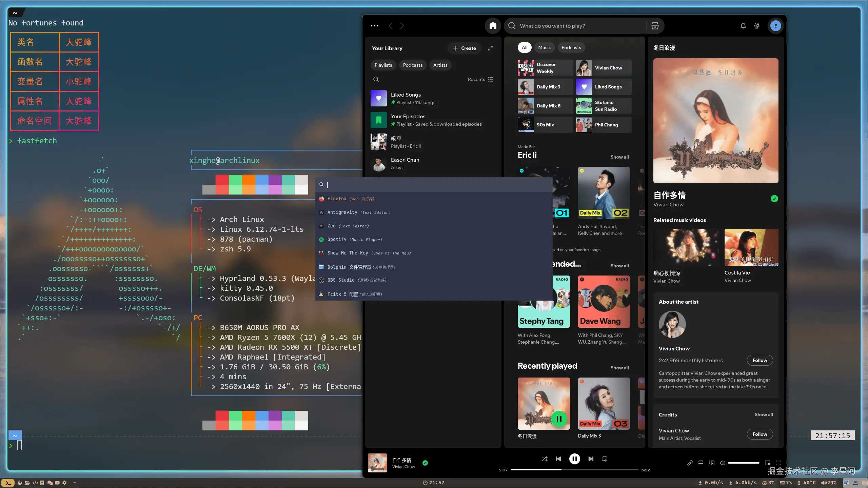Show all Recently played

tap(619, 368)
